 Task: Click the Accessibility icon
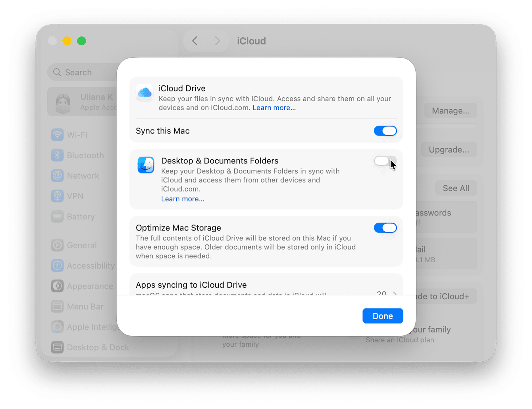(x=58, y=266)
